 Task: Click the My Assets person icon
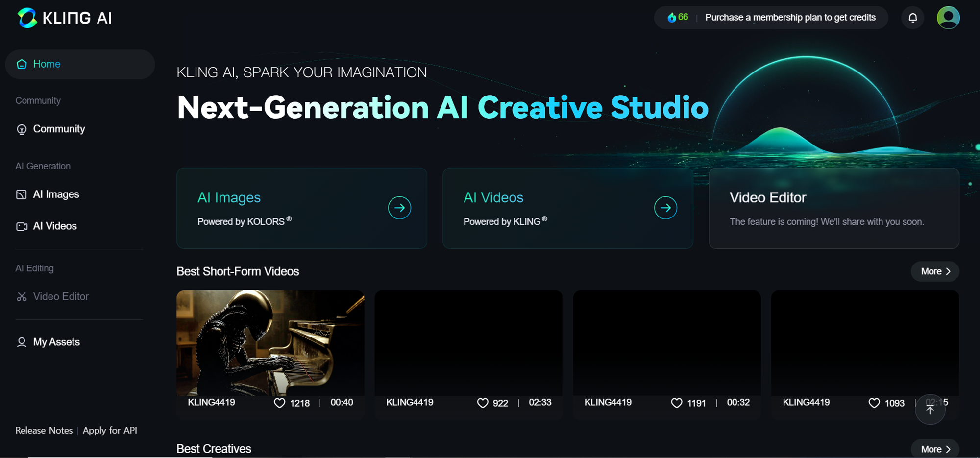(22, 342)
